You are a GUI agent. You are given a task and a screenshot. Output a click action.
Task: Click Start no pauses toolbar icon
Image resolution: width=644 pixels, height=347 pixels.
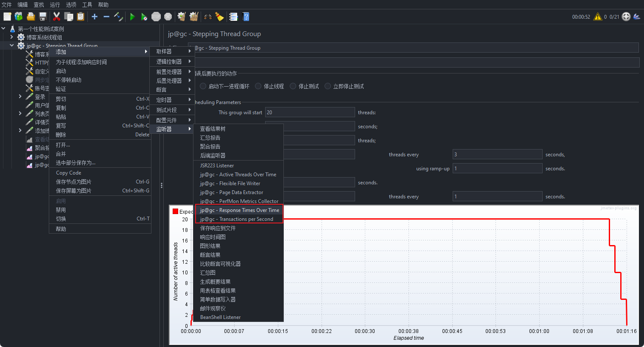144,17
